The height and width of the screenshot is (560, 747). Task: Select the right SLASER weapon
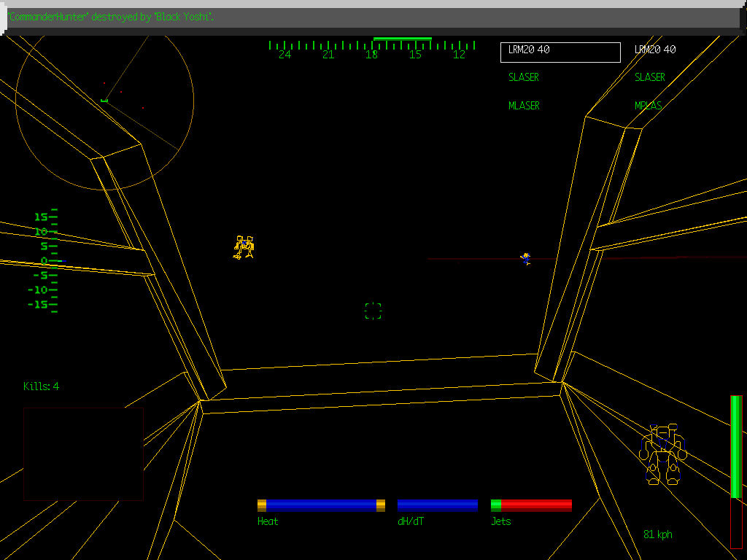pos(649,77)
